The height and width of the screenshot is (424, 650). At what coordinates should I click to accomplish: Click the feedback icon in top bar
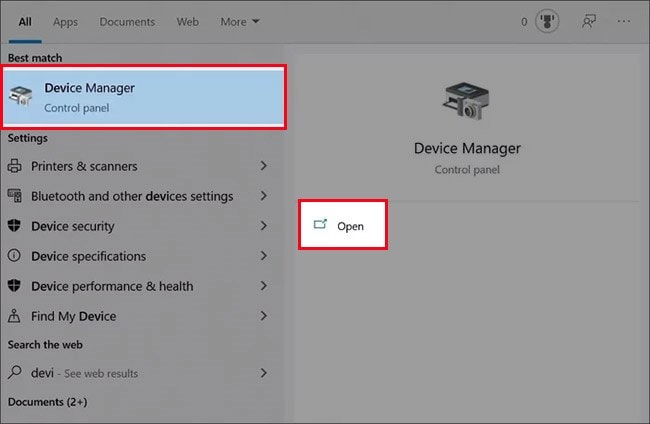590,21
